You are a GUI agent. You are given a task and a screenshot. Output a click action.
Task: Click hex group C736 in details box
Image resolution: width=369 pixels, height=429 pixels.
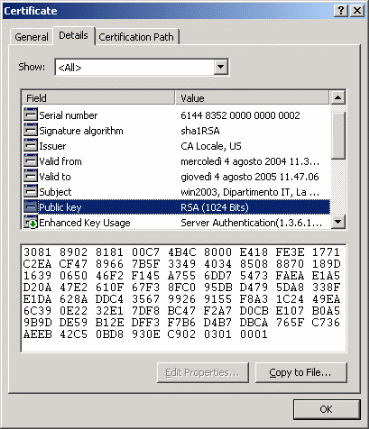tap(326, 322)
